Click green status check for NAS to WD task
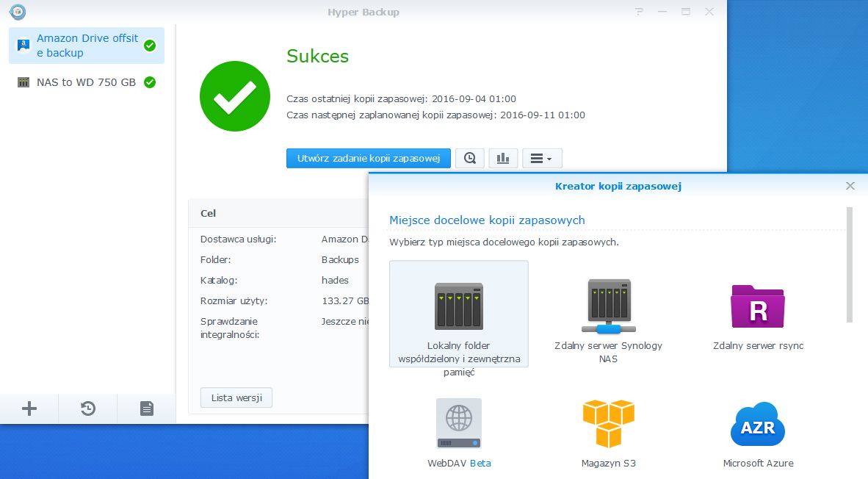 (150, 82)
